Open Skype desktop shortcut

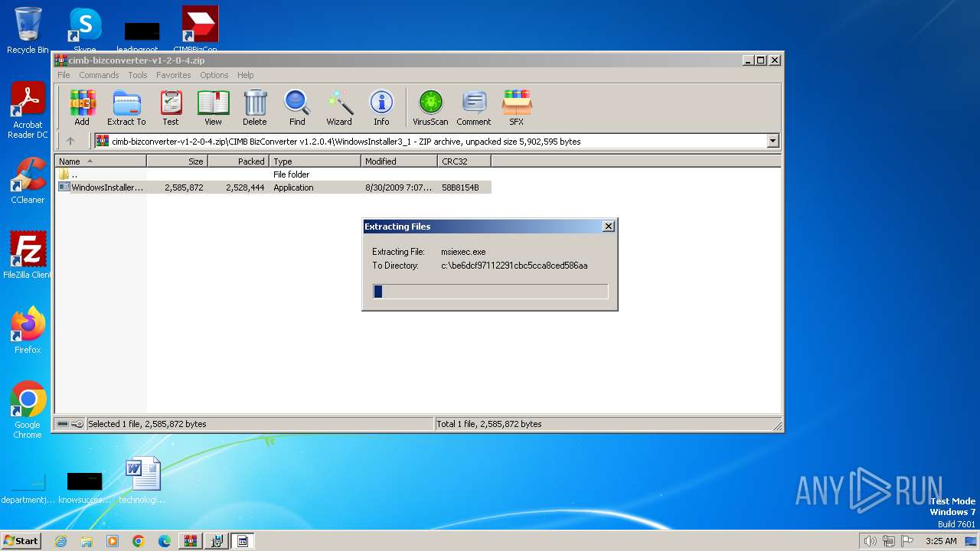[x=85, y=31]
